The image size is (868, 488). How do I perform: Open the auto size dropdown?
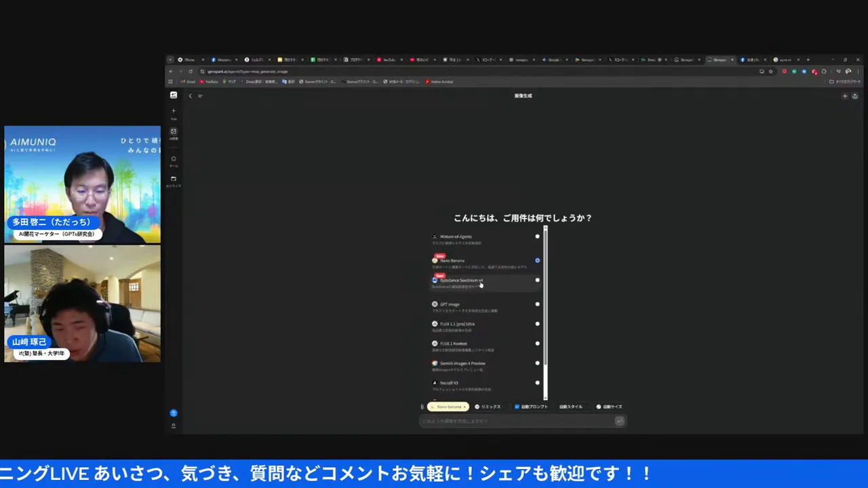609,407
